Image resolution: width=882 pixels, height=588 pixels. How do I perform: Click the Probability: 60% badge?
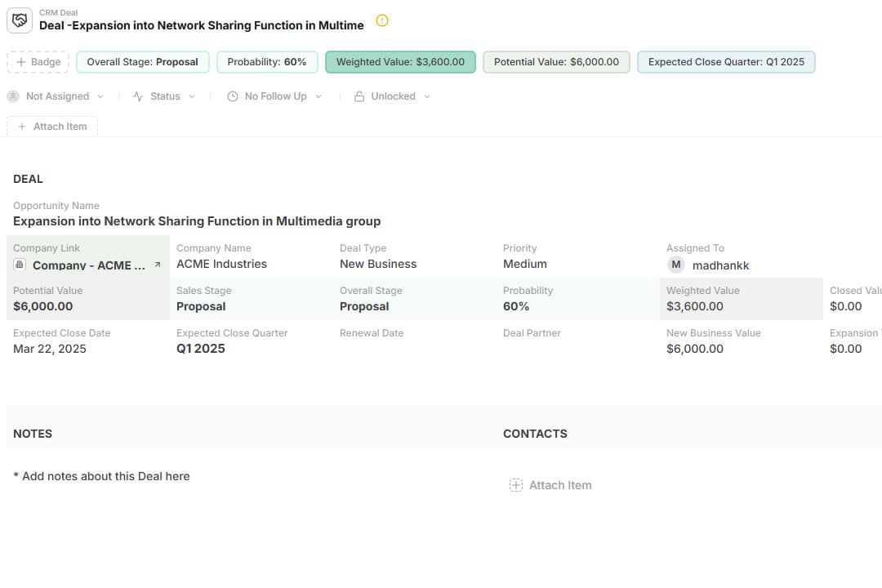click(266, 62)
